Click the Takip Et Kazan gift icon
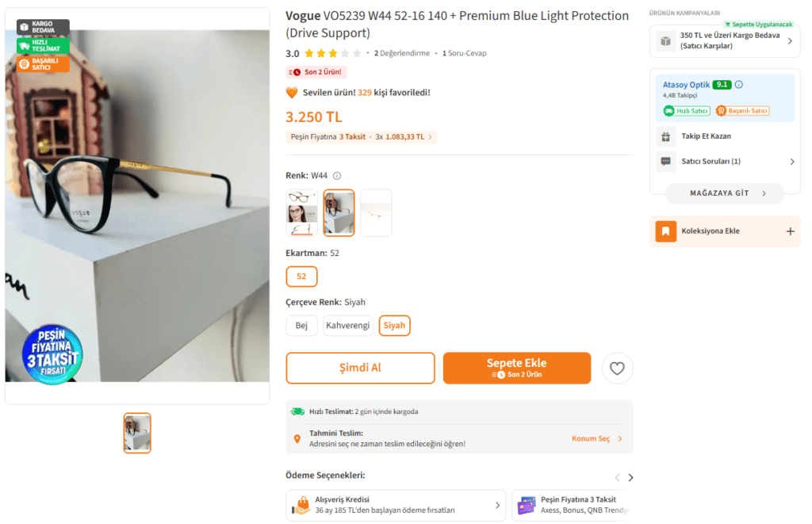Image resolution: width=812 pixels, height=524 pixels. [x=666, y=136]
